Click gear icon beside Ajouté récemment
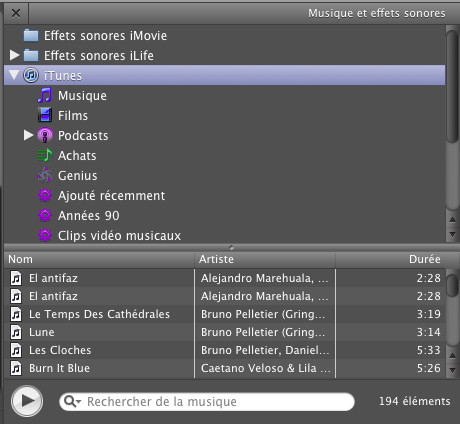The width and height of the screenshot is (460, 424). [x=45, y=195]
